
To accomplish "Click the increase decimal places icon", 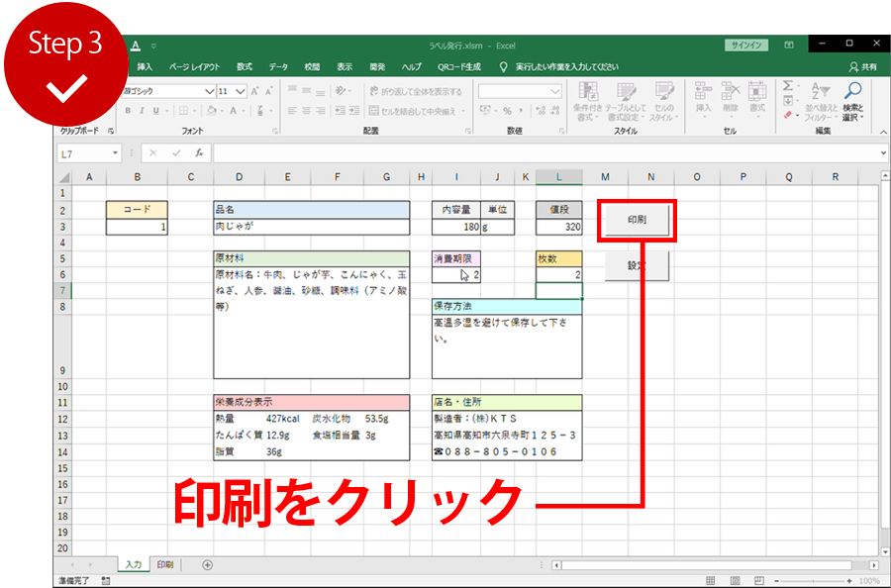I will click(541, 111).
